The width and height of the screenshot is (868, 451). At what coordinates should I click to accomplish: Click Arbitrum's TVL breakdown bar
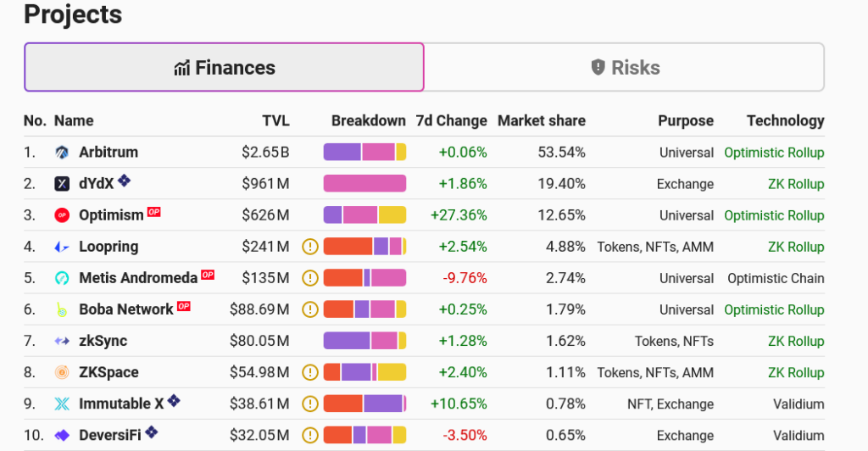point(364,153)
